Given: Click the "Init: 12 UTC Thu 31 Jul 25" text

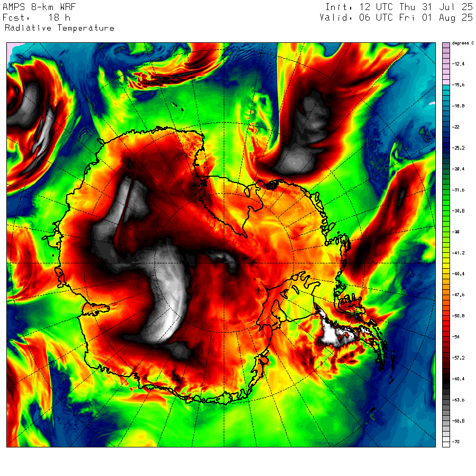Looking at the screenshot, I should [x=399, y=7].
